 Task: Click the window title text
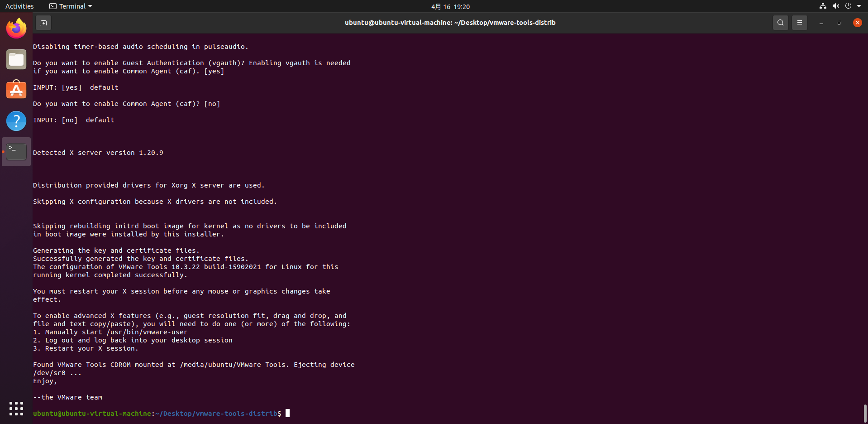(x=450, y=23)
